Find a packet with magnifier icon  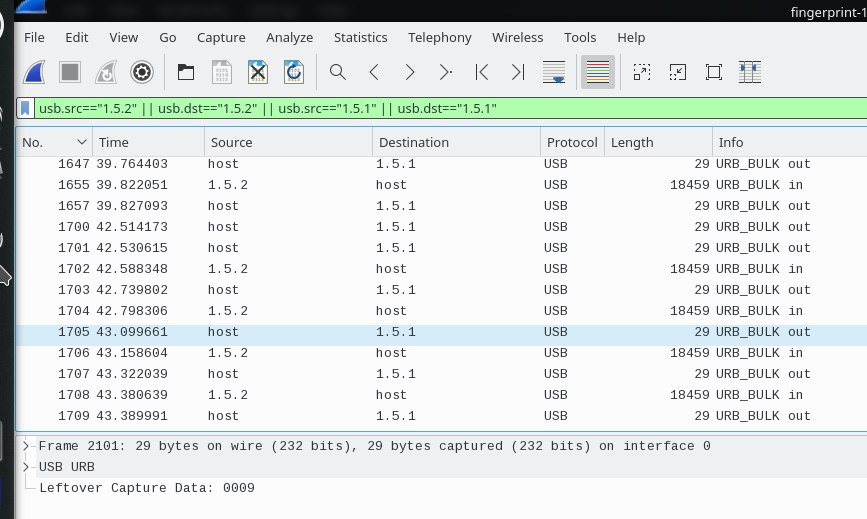click(337, 72)
